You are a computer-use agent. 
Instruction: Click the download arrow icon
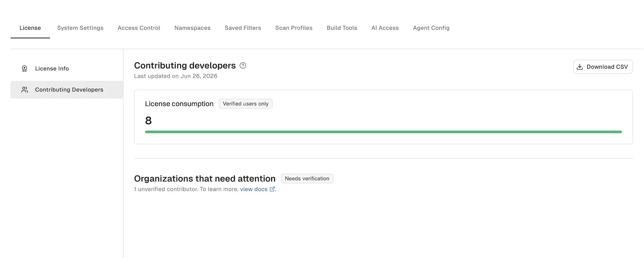580,67
